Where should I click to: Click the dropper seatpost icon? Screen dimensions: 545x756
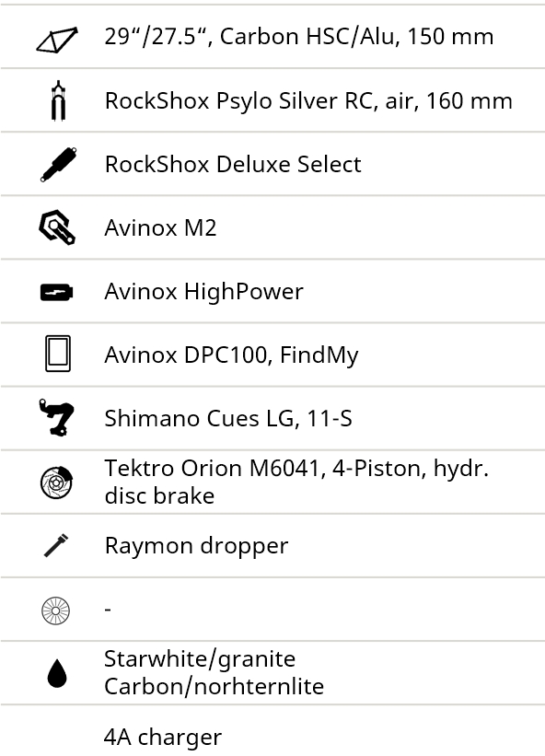point(56,546)
